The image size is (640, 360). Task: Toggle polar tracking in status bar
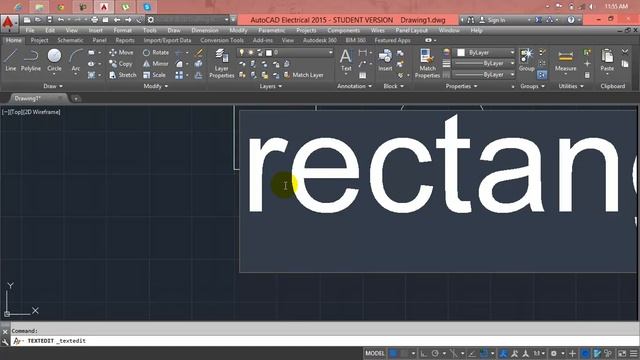point(435,353)
